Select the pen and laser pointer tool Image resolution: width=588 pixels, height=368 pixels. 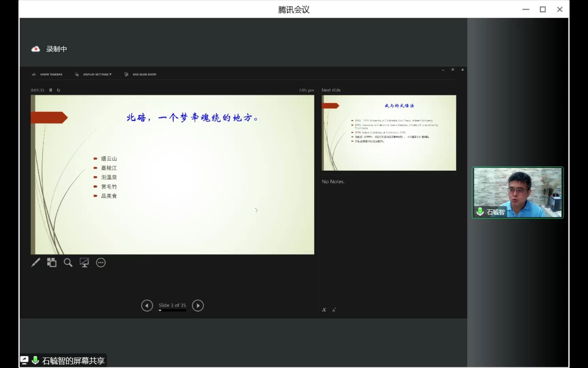[36, 262]
